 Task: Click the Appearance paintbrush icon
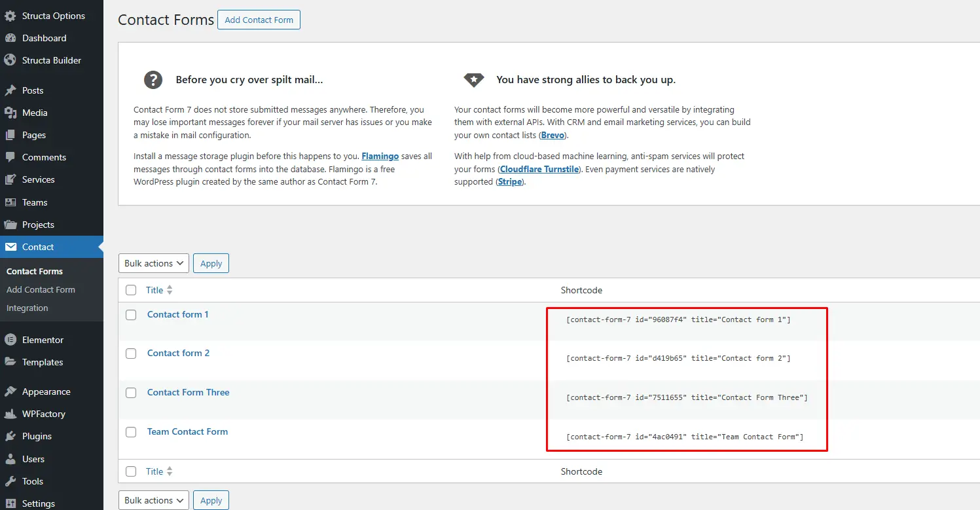10,392
